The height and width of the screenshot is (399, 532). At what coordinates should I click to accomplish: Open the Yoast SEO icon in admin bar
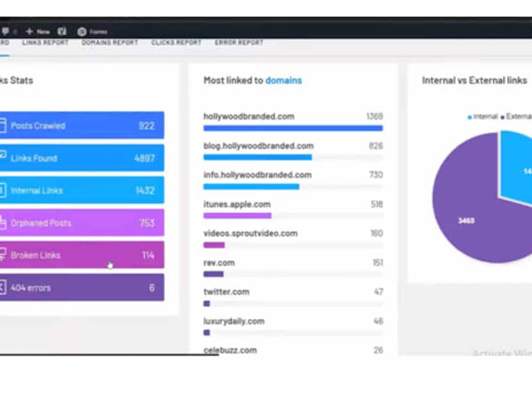pos(62,32)
